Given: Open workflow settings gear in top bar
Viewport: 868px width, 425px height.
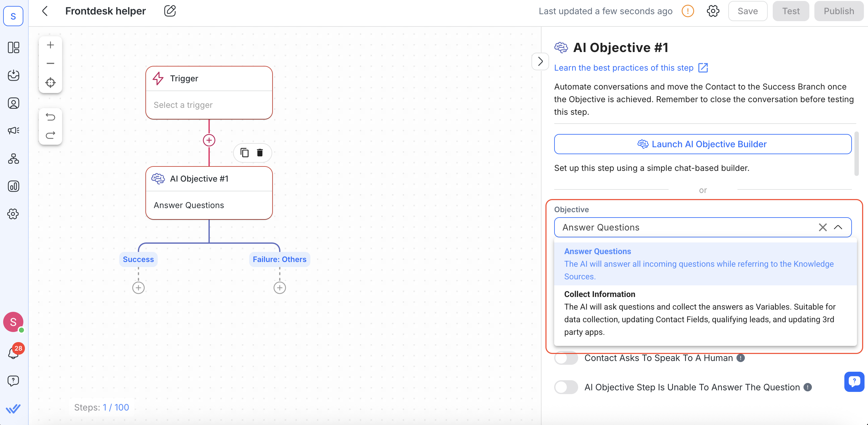Looking at the screenshot, I should point(713,11).
